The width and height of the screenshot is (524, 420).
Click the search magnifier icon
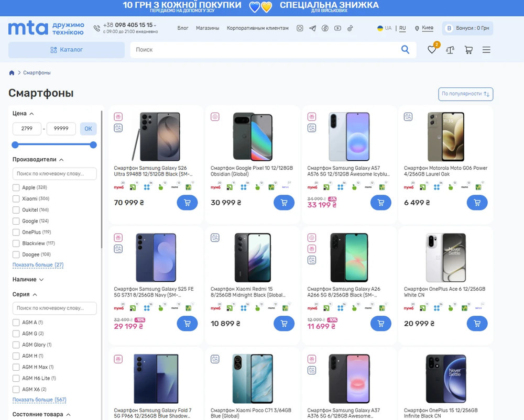coord(406,50)
